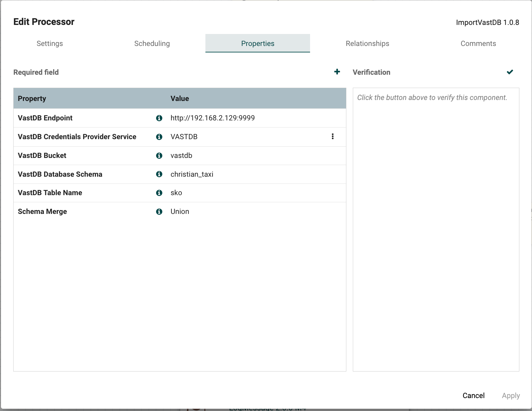Click the Edit Processor dialog title
This screenshot has height=411, width=532.
coord(44,22)
